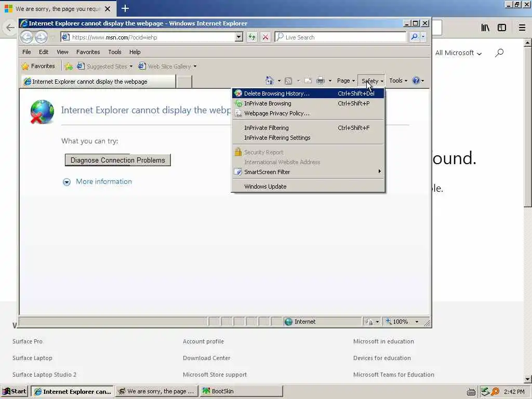This screenshot has width=532, height=399.
Task: Click the Live Search magnifier button
Action: [x=414, y=37]
